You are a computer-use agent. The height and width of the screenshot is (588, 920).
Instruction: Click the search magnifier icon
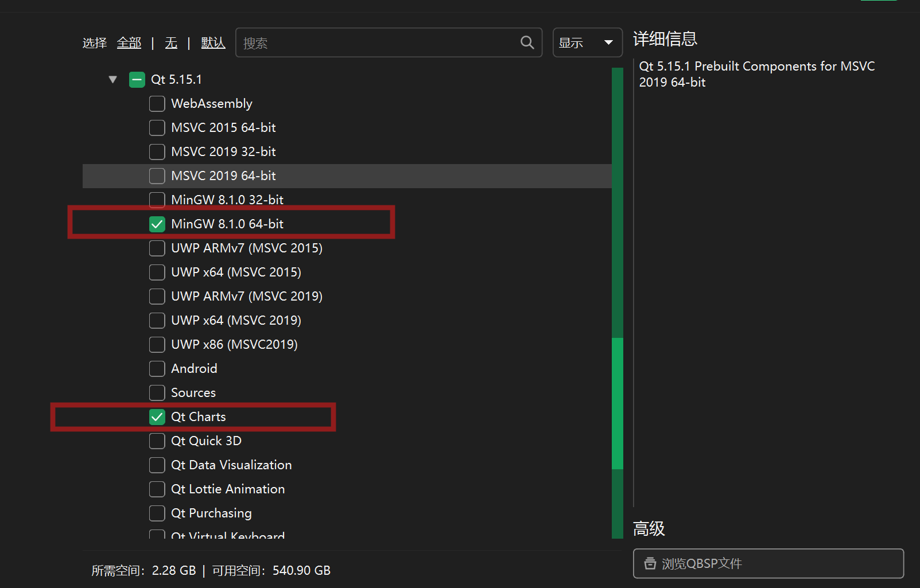[527, 42]
